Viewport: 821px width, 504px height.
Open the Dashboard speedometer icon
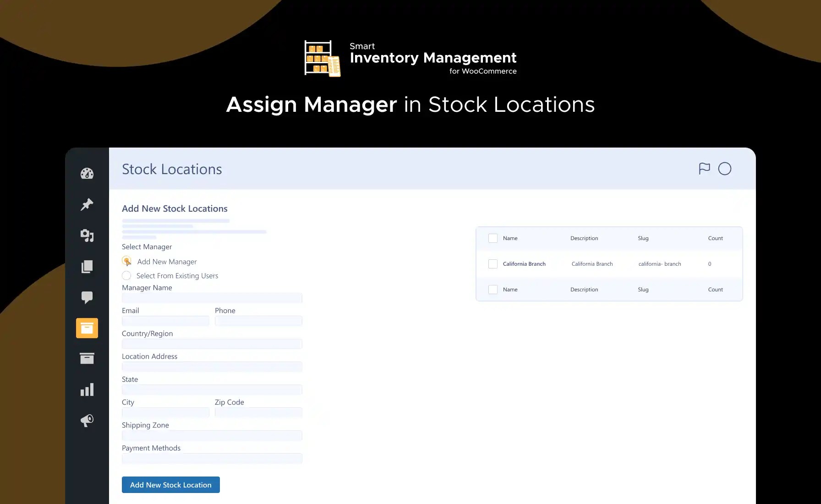tap(87, 173)
